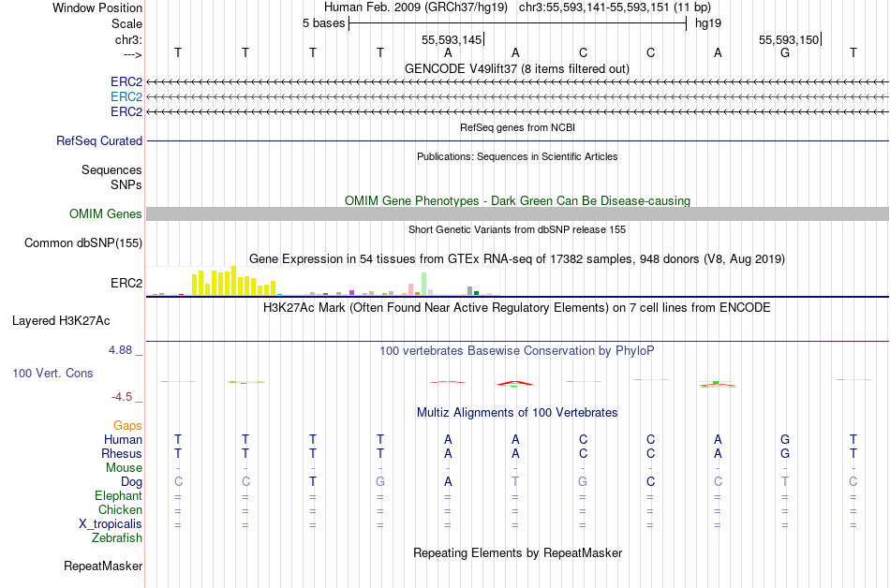The image size is (890, 588).
Task: Click the ERC2 label beside the GTEx bar chart
Action: point(126,283)
